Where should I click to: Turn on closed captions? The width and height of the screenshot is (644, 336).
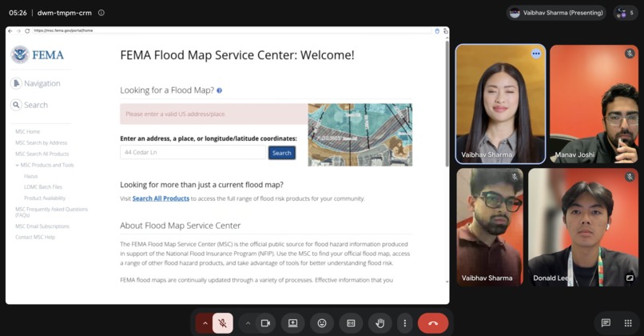point(351,323)
